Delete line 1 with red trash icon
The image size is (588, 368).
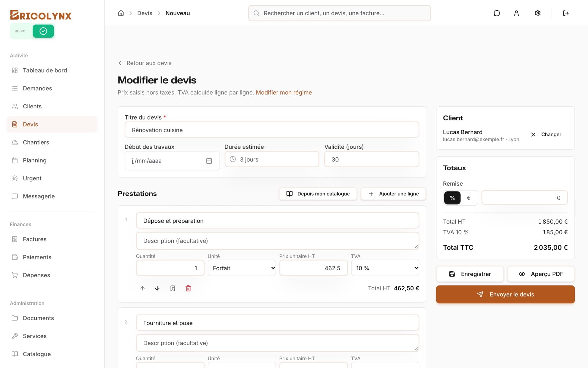pyautogui.click(x=188, y=288)
